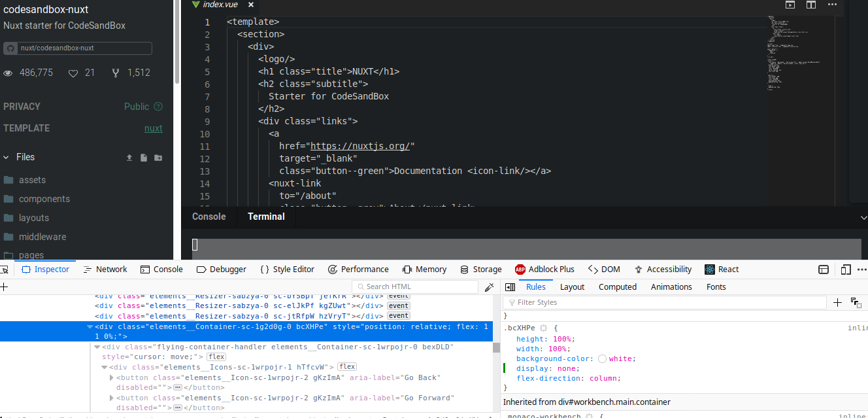The width and height of the screenshot is (868, 418).
Task: Click the devtools dock side layout icon
Action: tap(824, 270)
